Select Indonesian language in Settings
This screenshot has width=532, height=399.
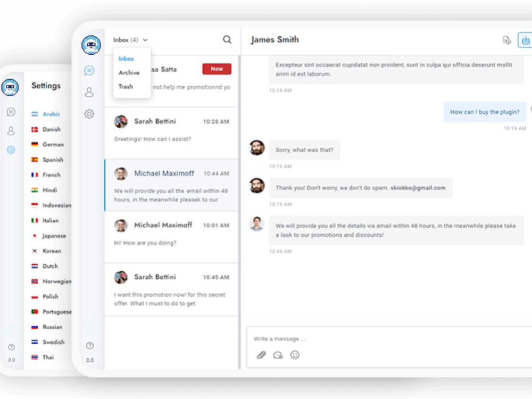coord(51,205)
